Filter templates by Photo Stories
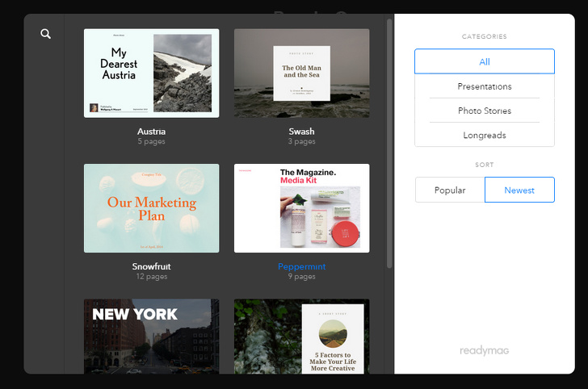The height and width of the screenshot is (389, 588). pos(484,111)
